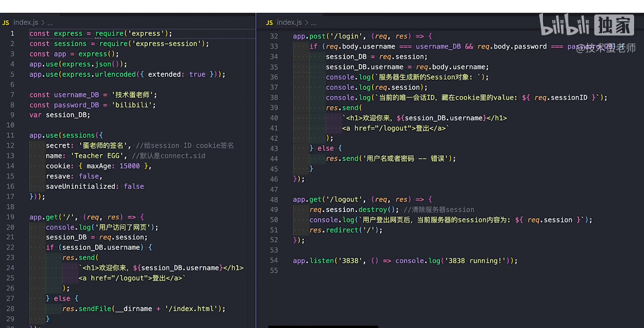Click the logout anchor on line 41
The width and height of the screenshot is (644, 328).
click(395, 128)
